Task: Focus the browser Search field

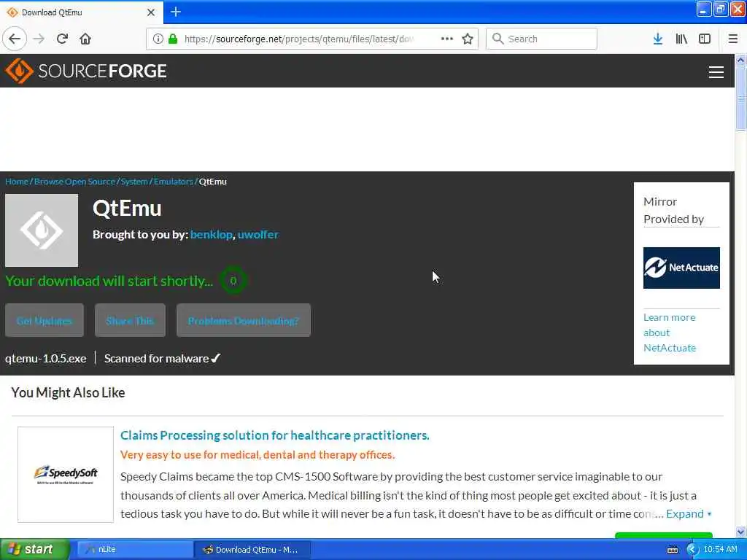Action: [541, 39]
